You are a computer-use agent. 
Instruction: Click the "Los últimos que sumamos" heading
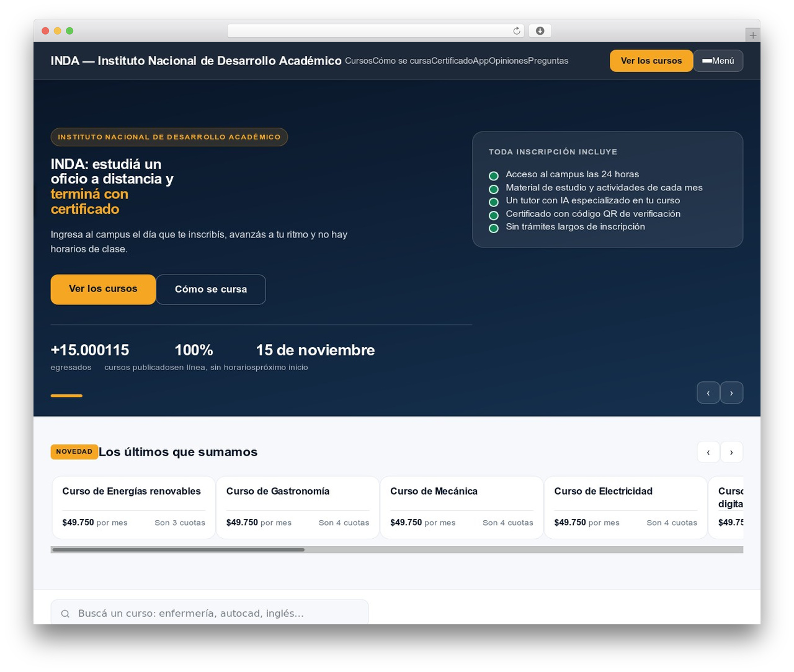pyautogui.click(x=178, y=452)
